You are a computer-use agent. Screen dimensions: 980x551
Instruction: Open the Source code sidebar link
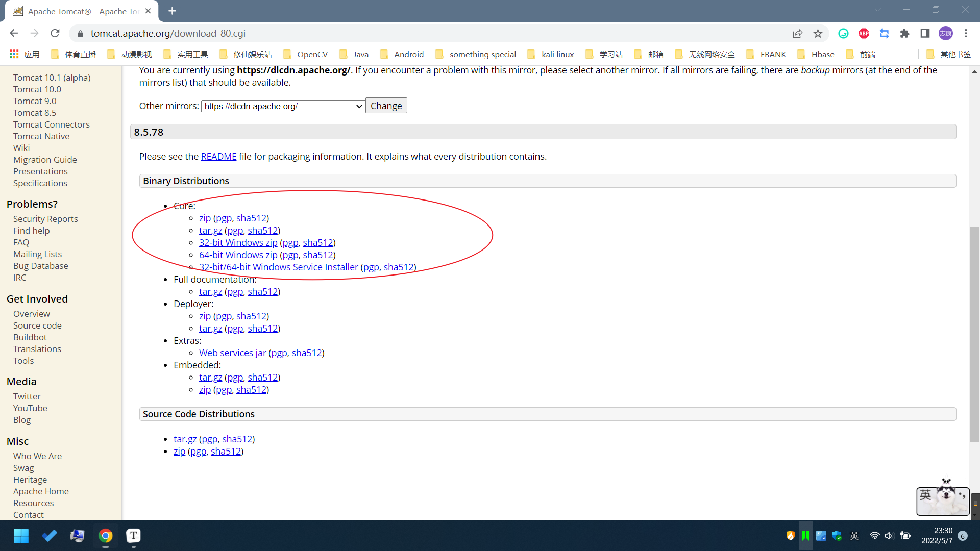[x=37, y=325]
